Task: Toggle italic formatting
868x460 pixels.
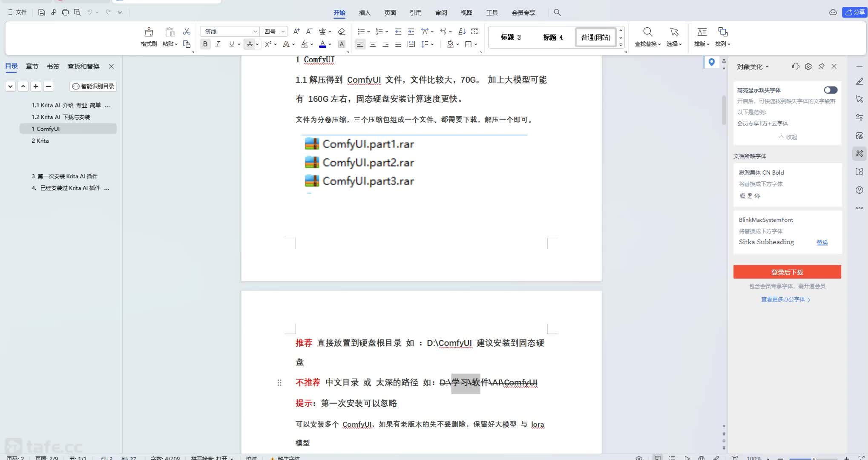Action: [218, 44]
